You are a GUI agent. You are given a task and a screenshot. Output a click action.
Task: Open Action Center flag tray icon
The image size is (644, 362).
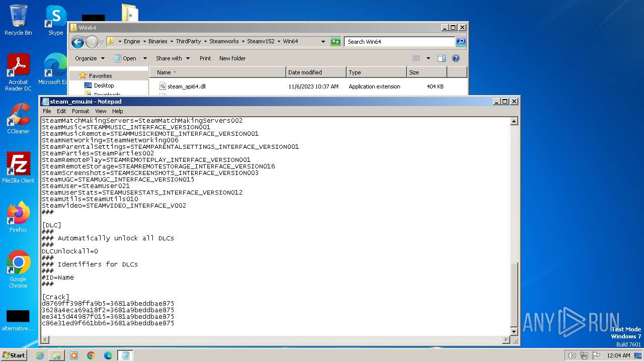(596, 355)
